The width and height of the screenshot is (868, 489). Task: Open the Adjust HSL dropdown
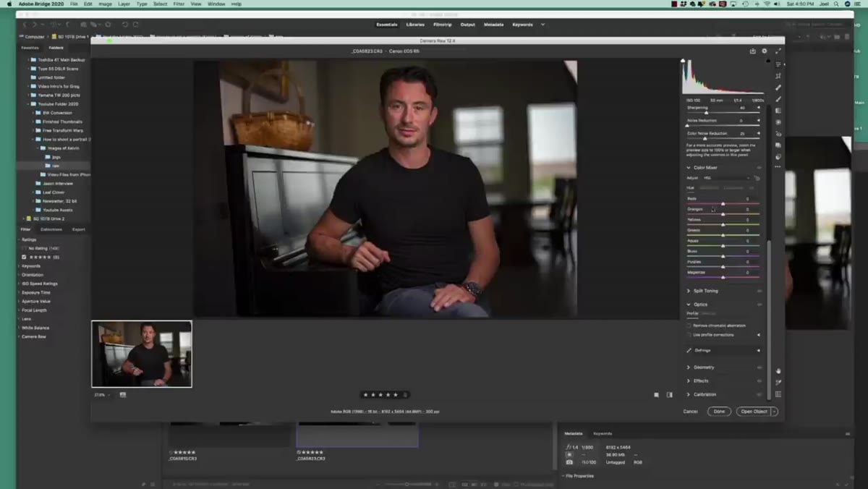click(x=726, y=178)
